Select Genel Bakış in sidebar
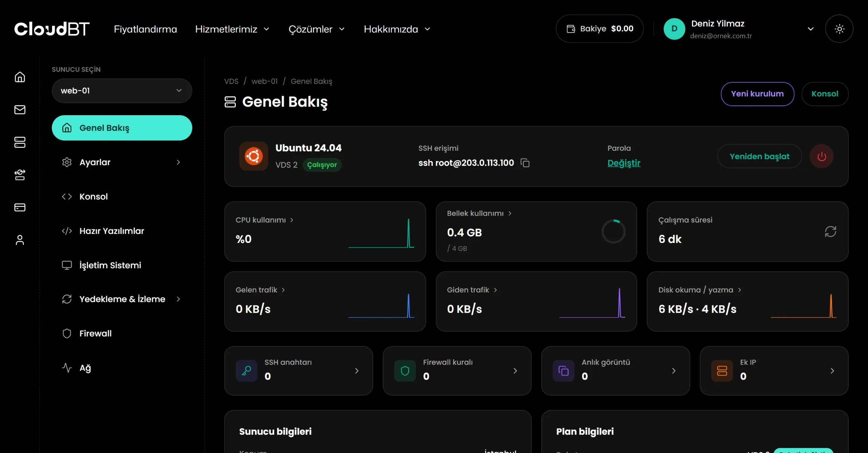The width and height of the screenshot is (868, 453). pyautogui.click(x=122, y=128)
